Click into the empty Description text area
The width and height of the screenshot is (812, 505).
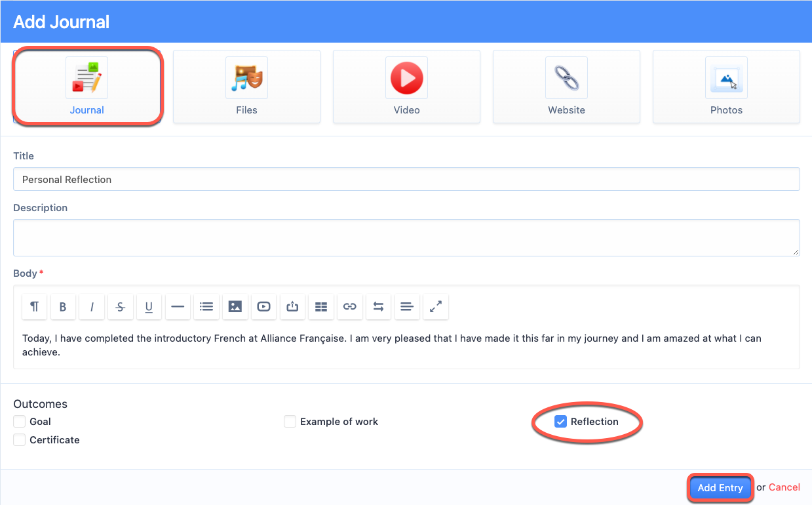(x=406, y=237)
